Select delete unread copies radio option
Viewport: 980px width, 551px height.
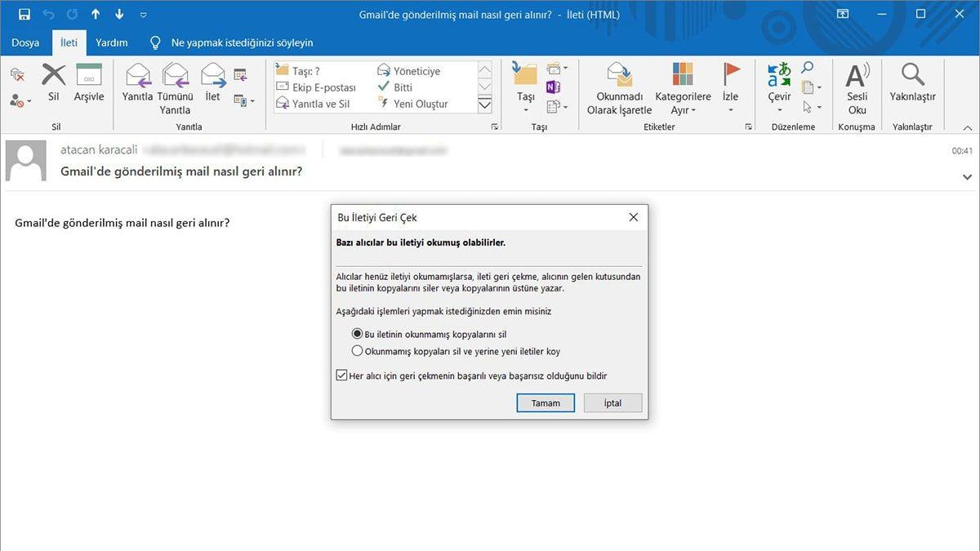point(357,333)
